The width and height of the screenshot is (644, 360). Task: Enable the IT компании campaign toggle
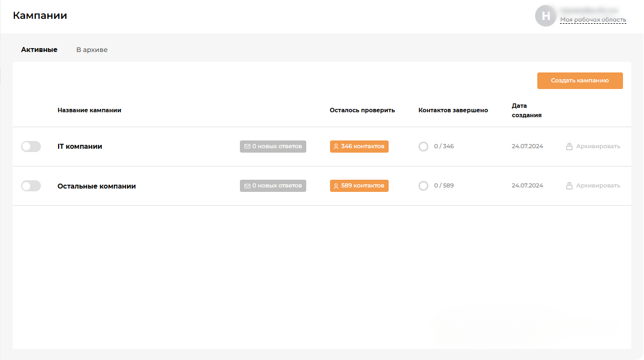[31, 147]
